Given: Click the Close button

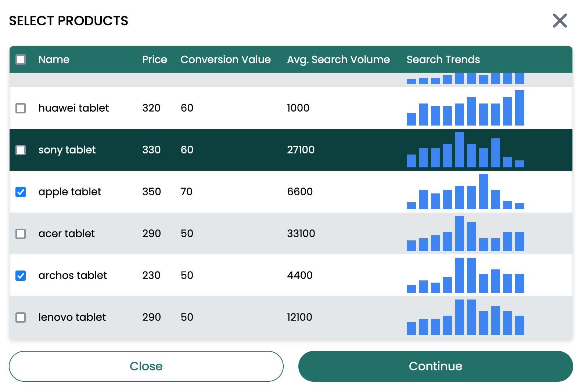Looking at the screenshot, I should click(x=146, y=366).
